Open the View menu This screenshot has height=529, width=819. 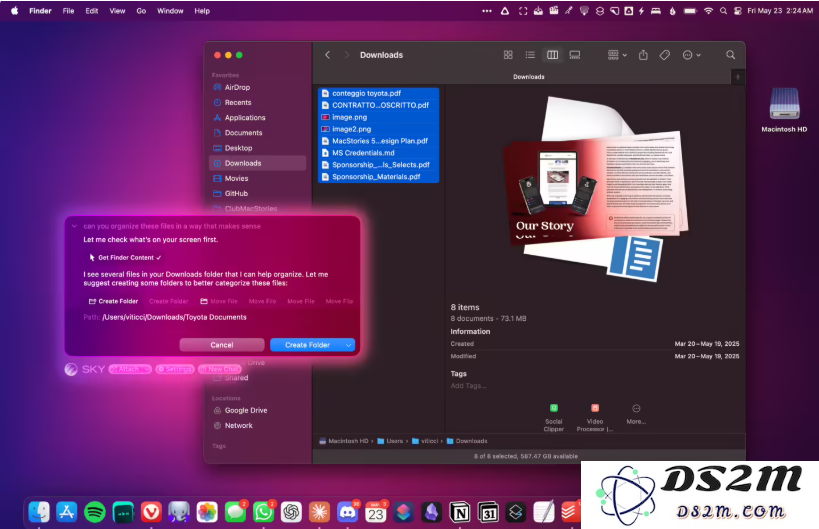point(117,10)
